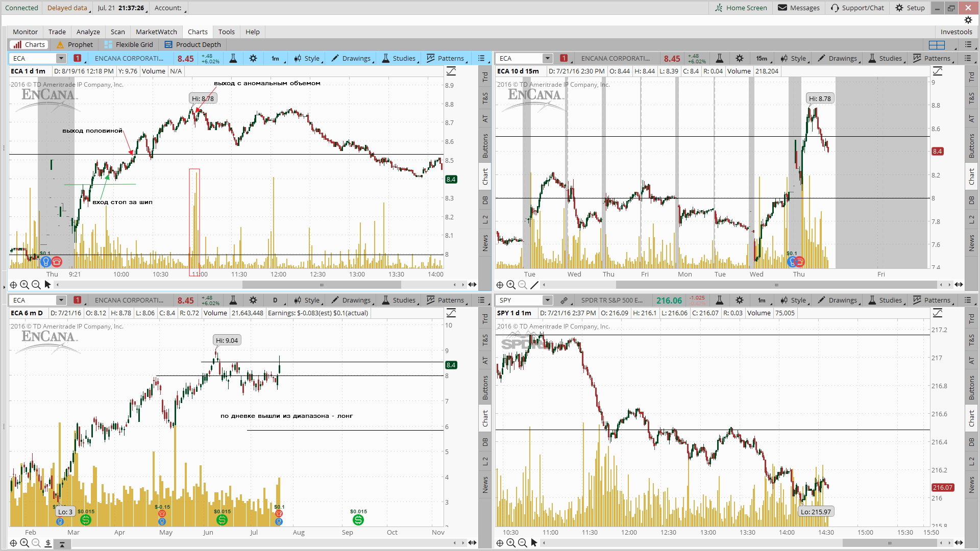
Task: Click the Home Screen button
Action: pyautogui.click(x=741, y=8)
